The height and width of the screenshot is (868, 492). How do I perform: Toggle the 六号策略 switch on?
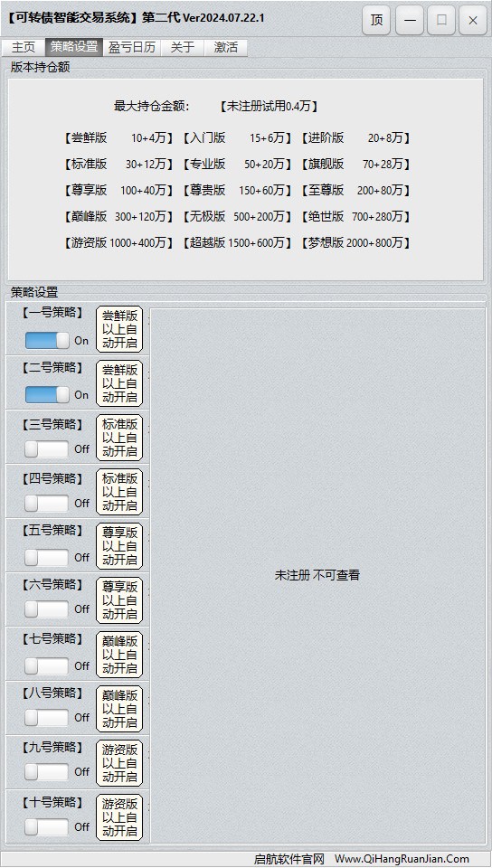46,609
